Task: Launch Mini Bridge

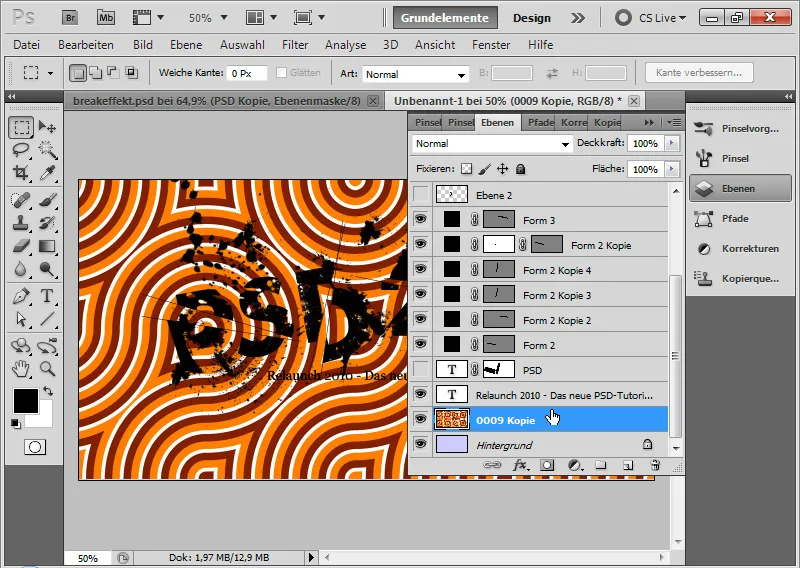Action: (x=106, y=18)
